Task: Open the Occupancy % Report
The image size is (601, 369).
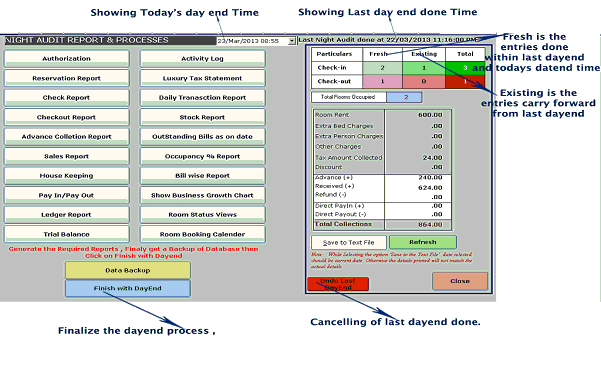Action: click(x=202, y=156)
